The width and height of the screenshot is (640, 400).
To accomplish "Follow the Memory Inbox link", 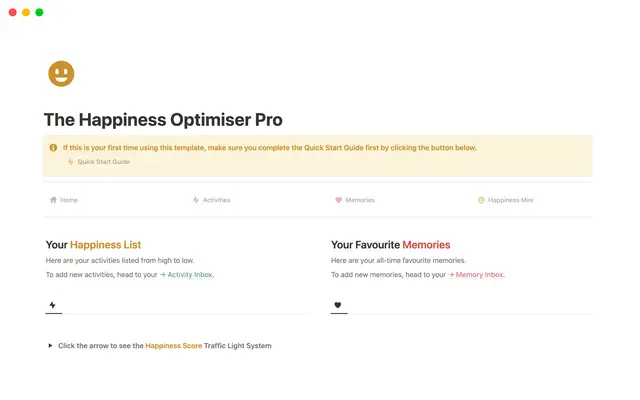I will 479,274.
